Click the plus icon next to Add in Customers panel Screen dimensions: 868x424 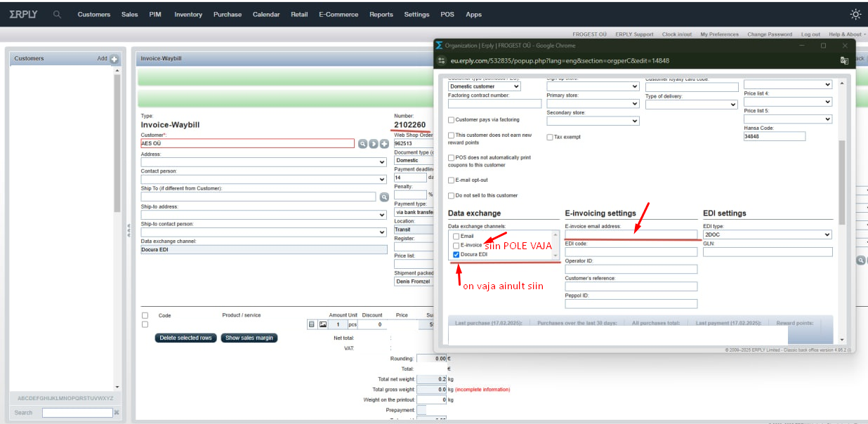pos(114,59)
